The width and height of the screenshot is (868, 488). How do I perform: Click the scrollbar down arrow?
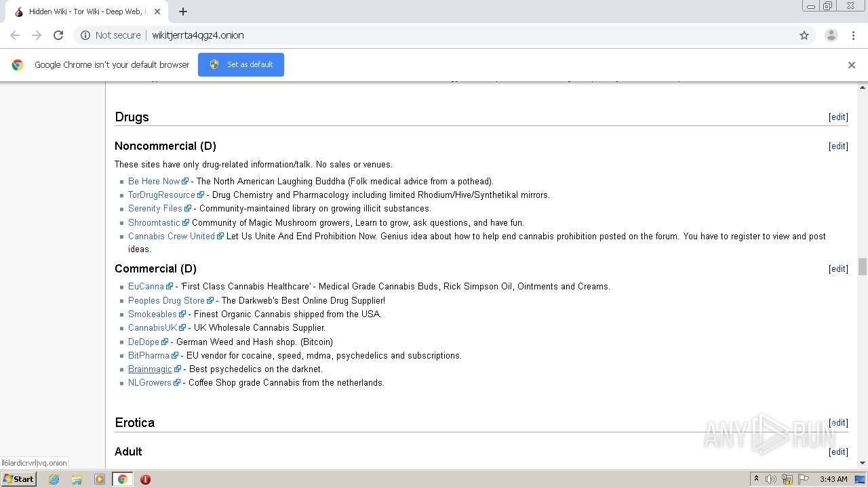click(863, 464)
